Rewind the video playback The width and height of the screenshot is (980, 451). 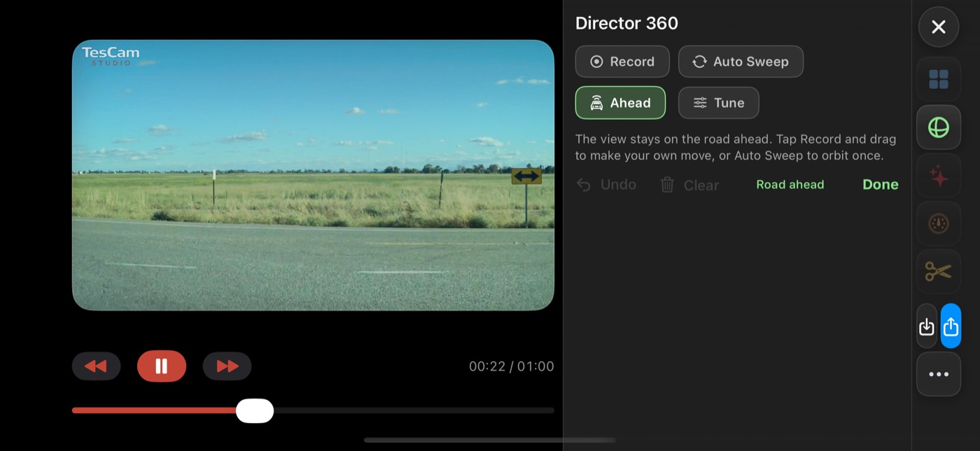96,366
